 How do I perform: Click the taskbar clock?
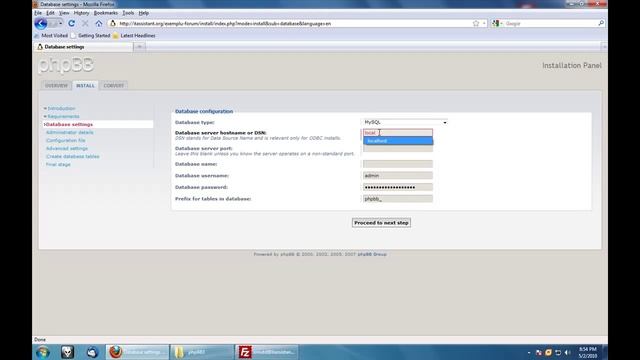pos(588,353)
